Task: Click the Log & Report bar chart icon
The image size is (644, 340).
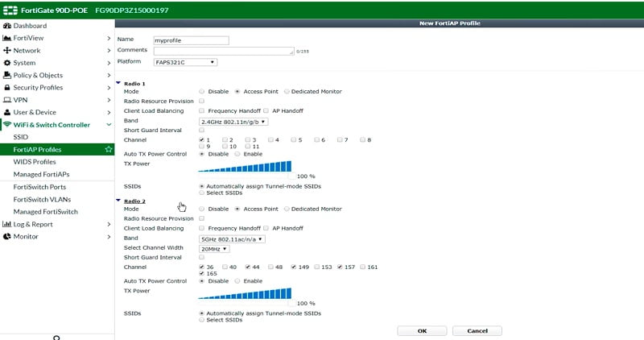Action: 6,224
